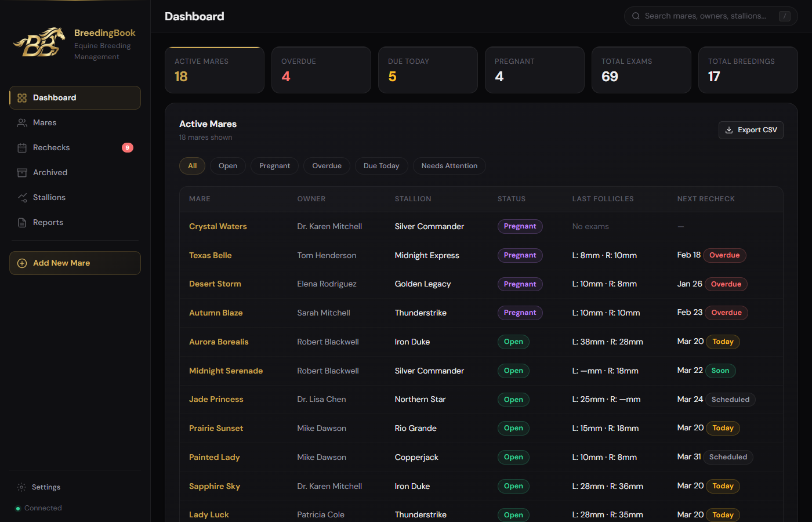Open the Desert Storm mare record
Screen dimensions: 812x522
click(215, 284)
